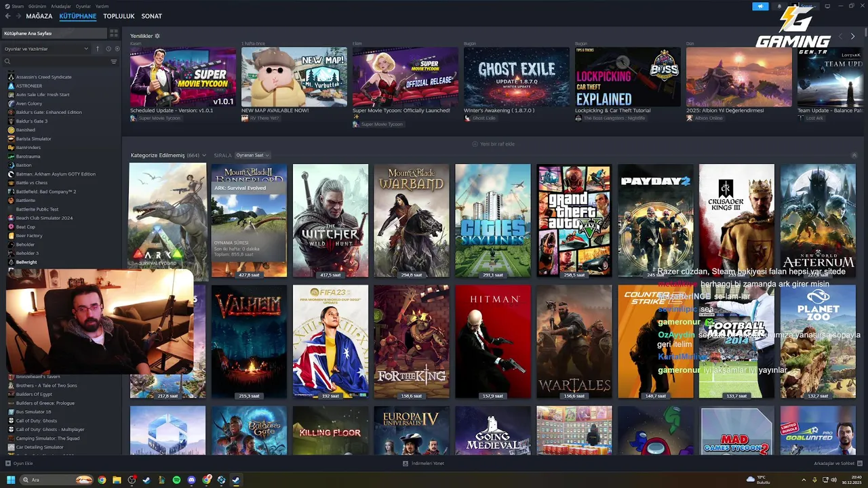Open File Explorer from the taskbar
868x488 pixels.
(117, 480)
